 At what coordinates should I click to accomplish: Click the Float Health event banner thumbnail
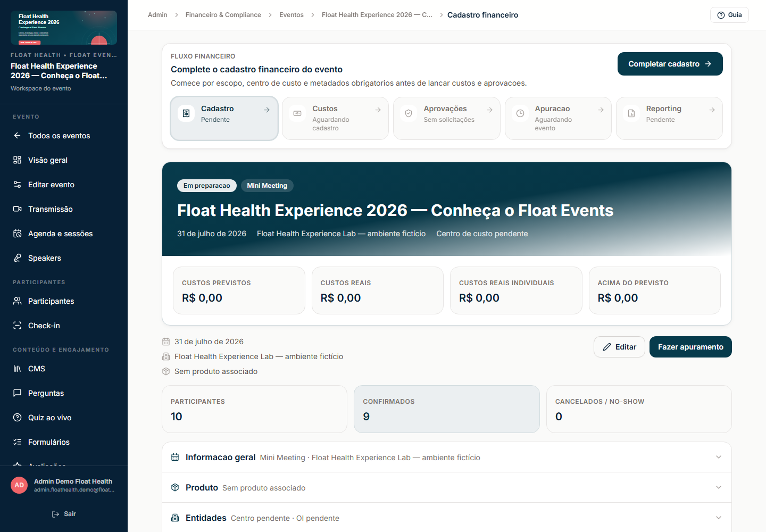click(64, 28)
